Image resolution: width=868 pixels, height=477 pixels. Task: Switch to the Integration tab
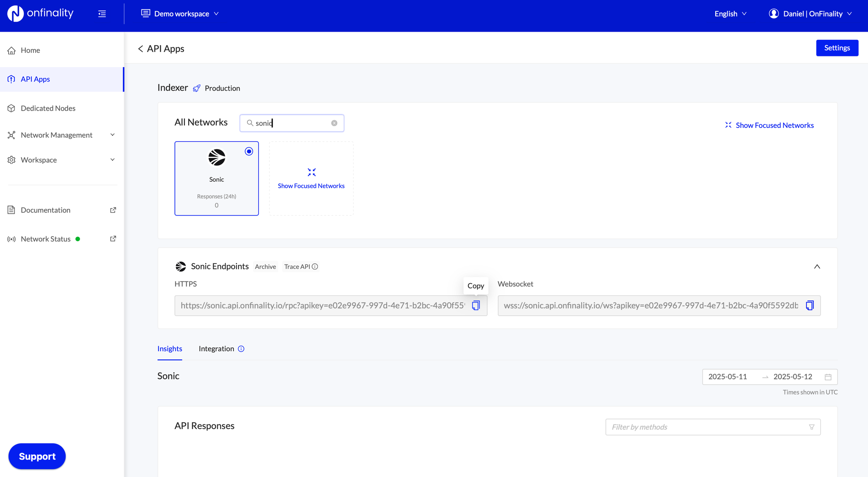point(216,349)
